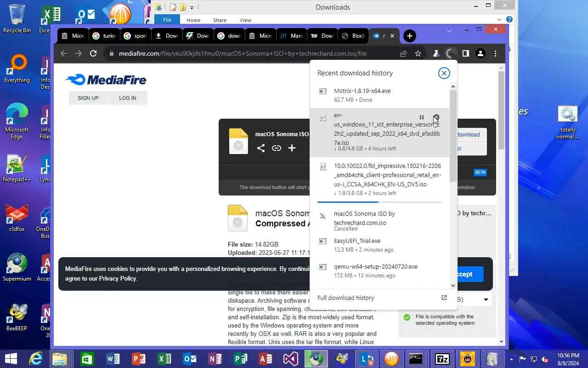This screenshot has height=368, width=588.
Task: Select the Everything desktop icon
Action: pos(17,69)
